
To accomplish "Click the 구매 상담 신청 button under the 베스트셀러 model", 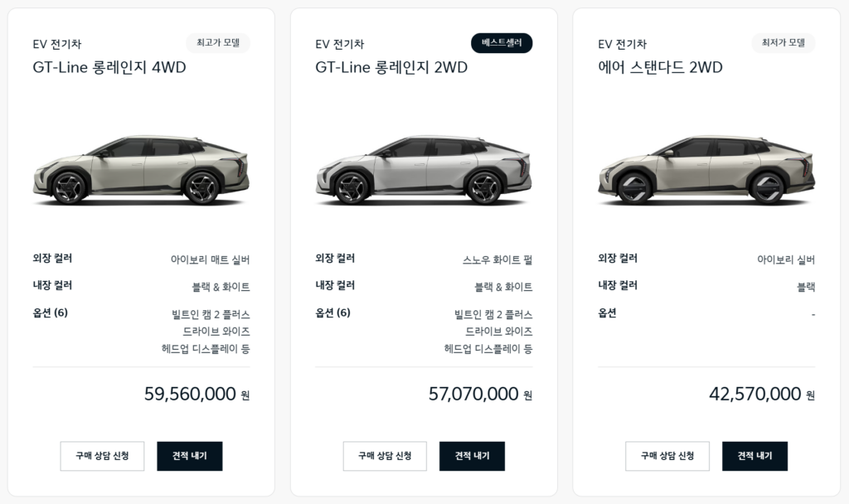I will coord(385,456).
